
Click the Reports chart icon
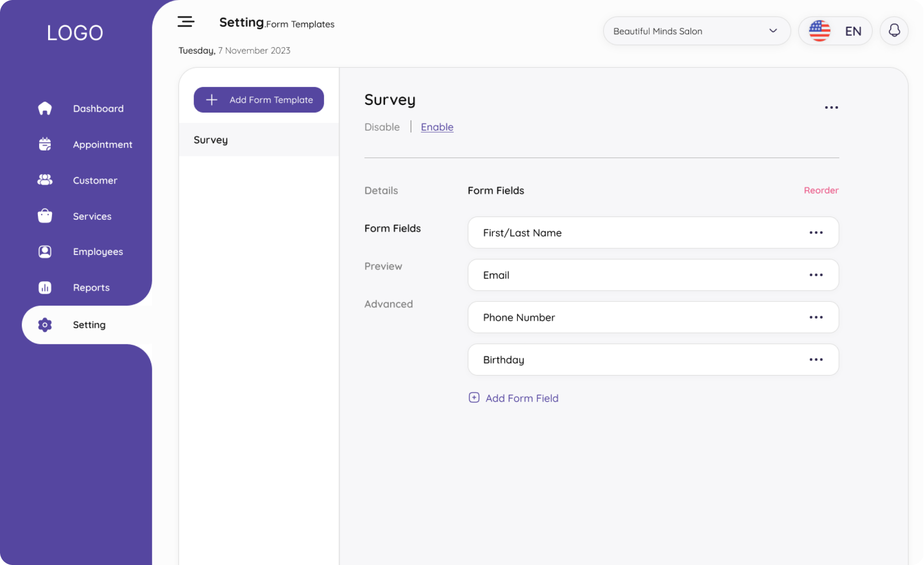(x=45, y=287)
